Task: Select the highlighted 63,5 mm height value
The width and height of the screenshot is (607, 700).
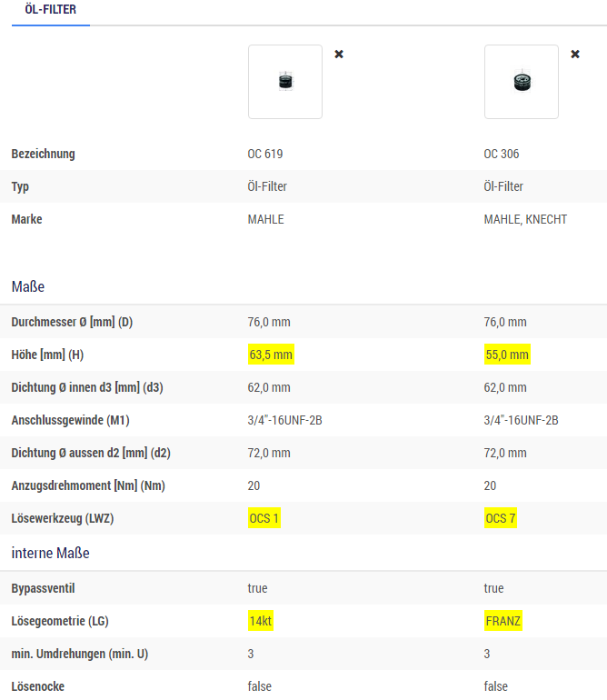Action: point(271,355)
